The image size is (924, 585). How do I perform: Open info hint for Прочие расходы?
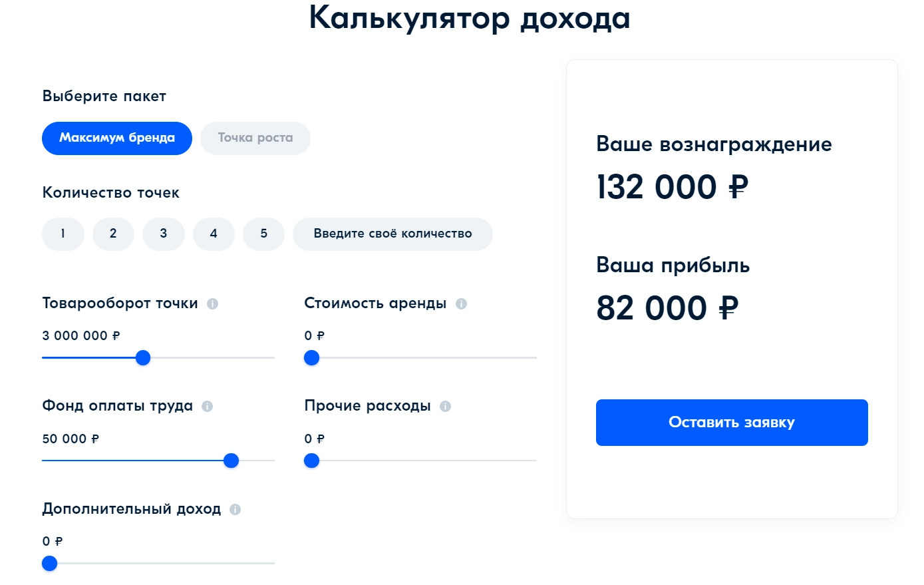[x=446, y=406]
